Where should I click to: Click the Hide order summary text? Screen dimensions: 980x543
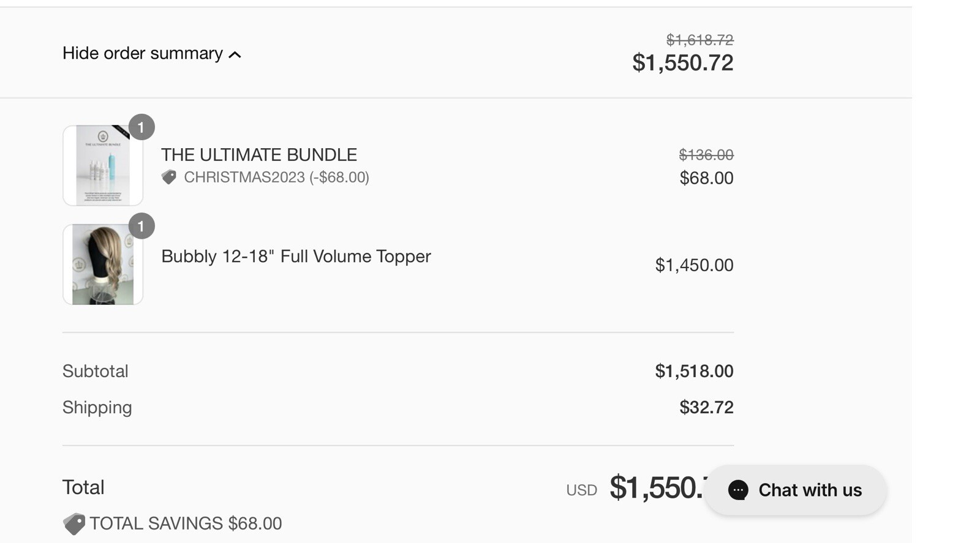[x=143, y=53]
